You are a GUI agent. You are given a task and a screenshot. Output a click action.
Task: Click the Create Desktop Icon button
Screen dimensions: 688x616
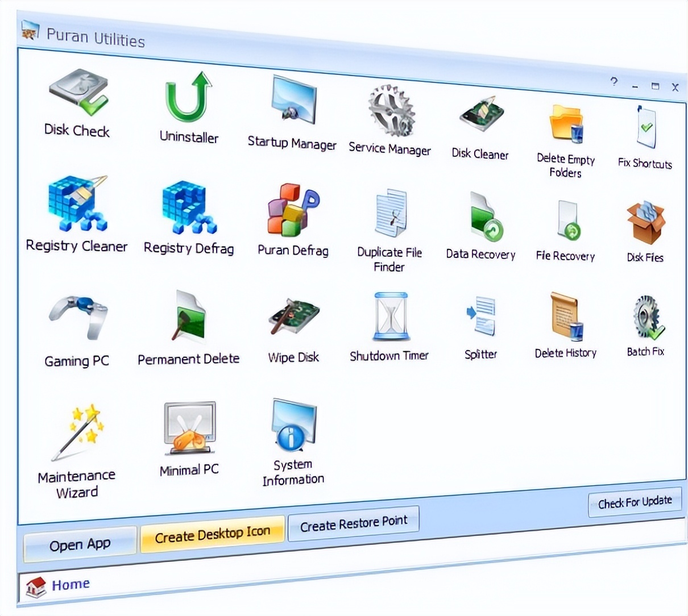(x=212, y=531)
